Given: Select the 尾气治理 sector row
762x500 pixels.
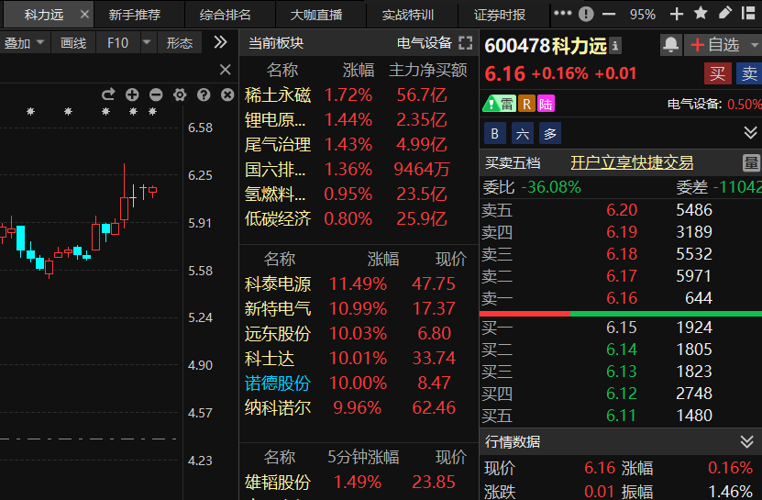Looking at the screenshot, I should click(359, 145).
